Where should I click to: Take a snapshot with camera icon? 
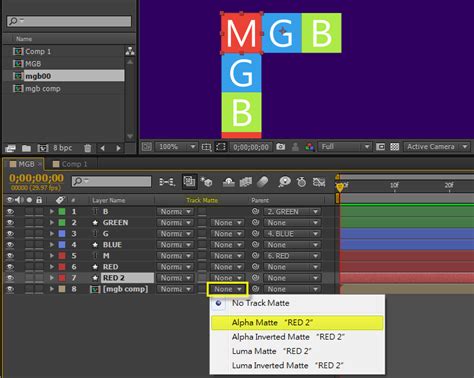coord(281,147)
